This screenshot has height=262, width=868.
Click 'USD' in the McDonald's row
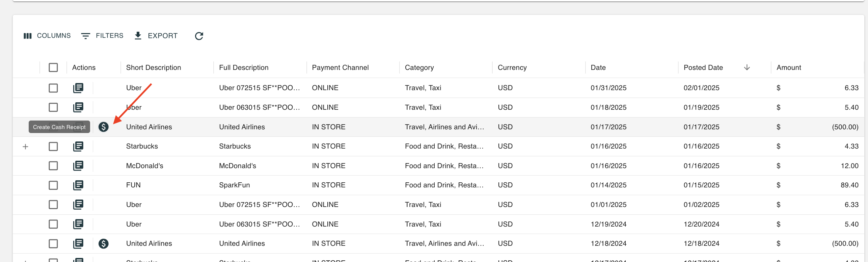point(505,166)
